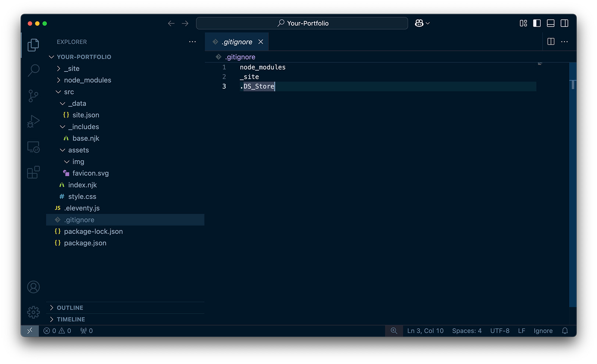The image size is (597, 364).
Task: Open package.json file
Action: click(x=125, y=243)
